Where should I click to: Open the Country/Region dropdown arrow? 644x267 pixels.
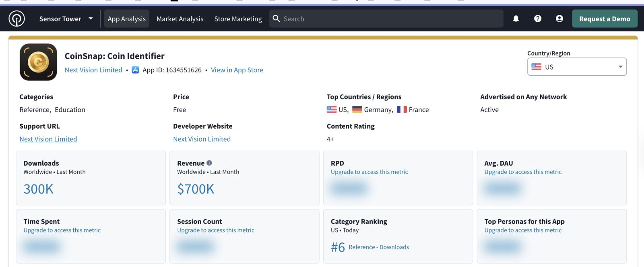coord(620,67)
